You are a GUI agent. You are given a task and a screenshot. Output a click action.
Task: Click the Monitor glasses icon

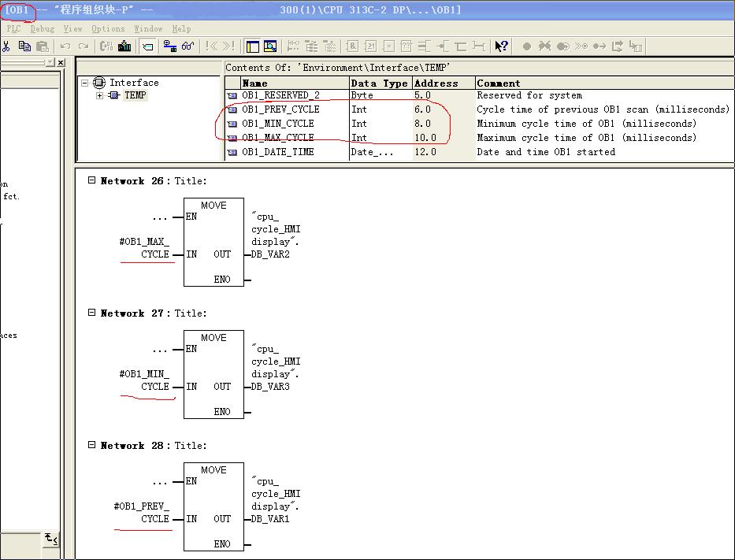tap(187, 46)
